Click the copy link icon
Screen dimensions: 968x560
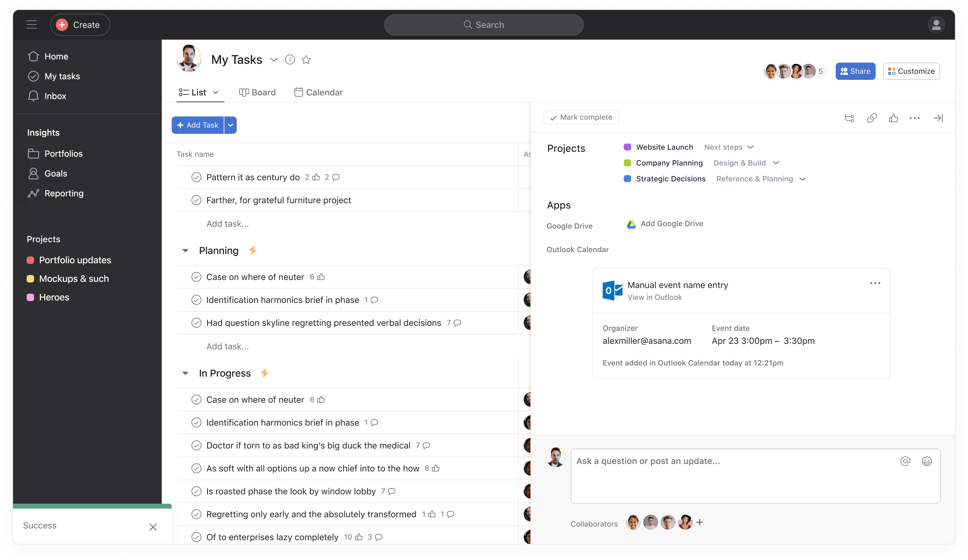pyautogui.click(x=871, y=117)
